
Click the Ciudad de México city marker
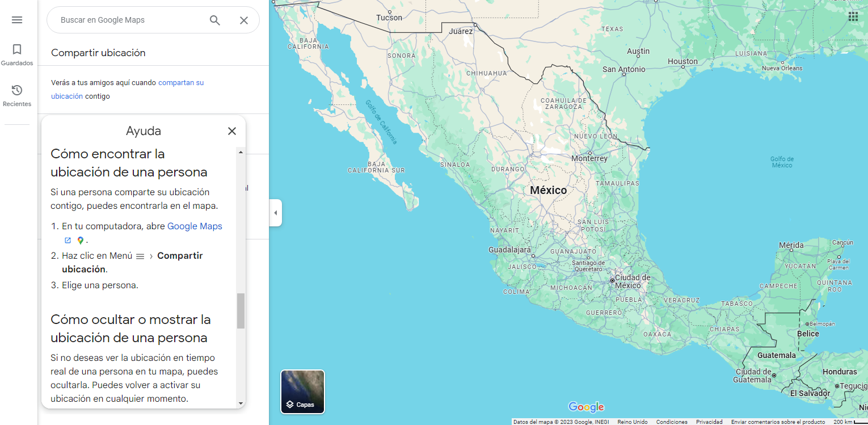[x=612, y=280]
